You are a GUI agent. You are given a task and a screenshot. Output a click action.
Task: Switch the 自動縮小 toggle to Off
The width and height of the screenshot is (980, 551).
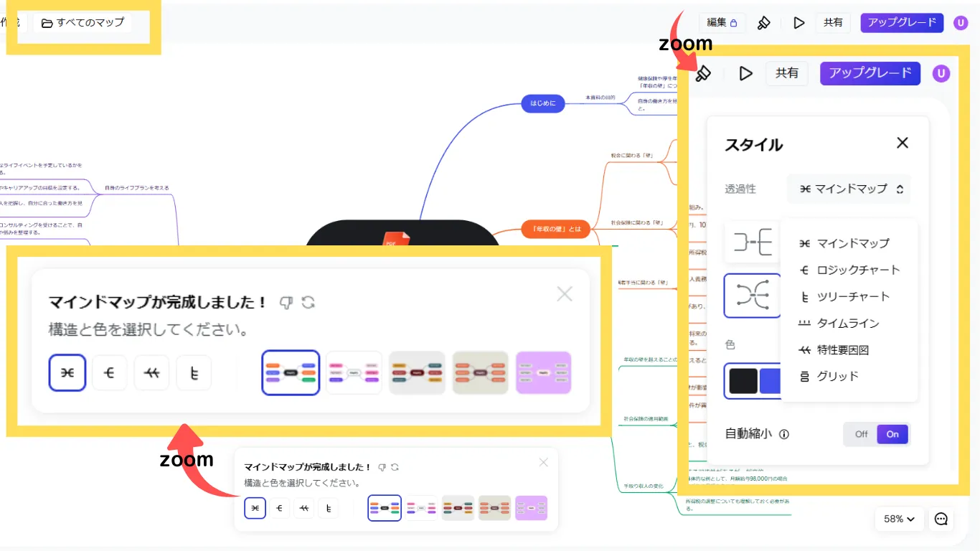860,433
